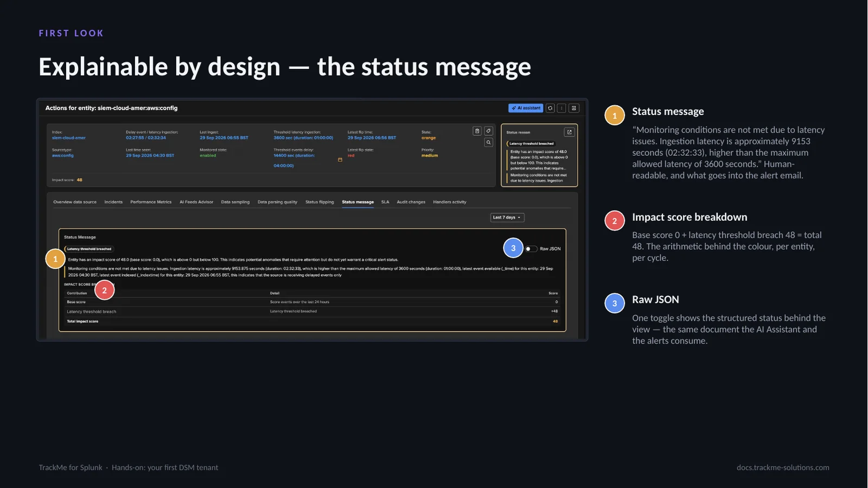
Task: Go to the Audit changes tab
Action: [x=411, y=202]
